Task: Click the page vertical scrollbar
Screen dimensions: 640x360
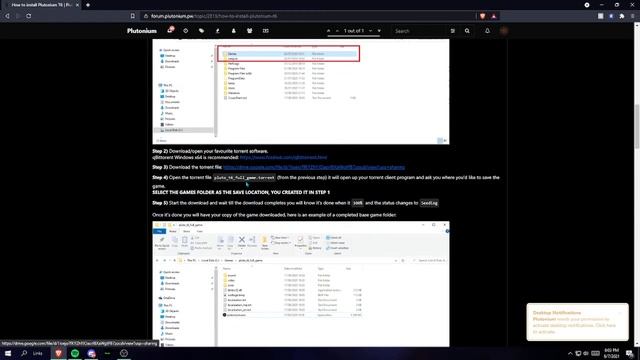Action: click(x=637, y=127)
